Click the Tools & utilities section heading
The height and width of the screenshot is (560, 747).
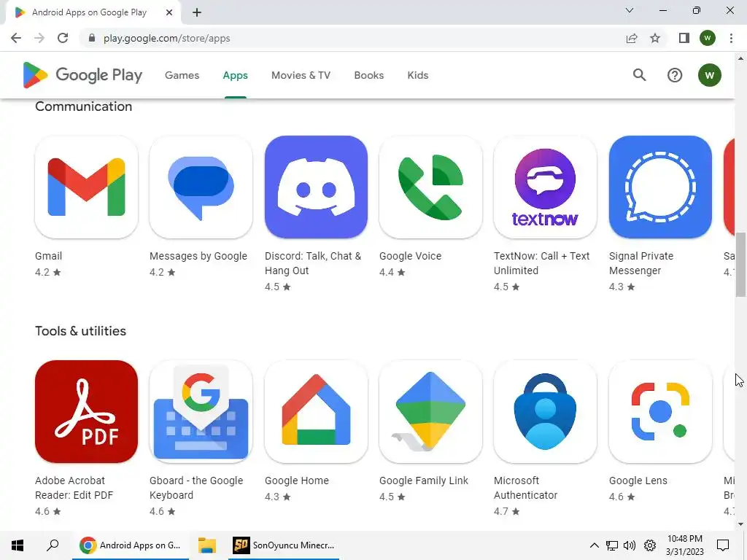80,331
